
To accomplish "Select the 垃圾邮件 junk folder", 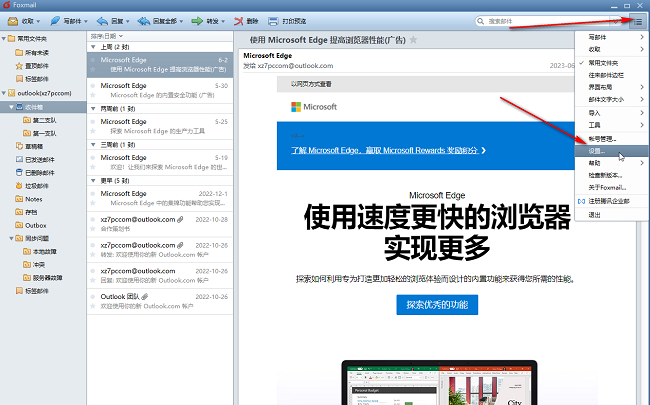I will [x=40, y=186].
